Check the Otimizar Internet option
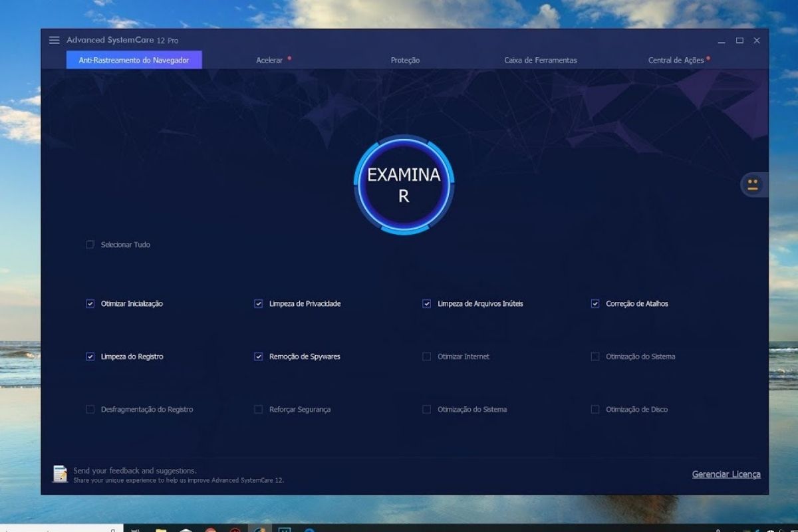 (426, 356)
